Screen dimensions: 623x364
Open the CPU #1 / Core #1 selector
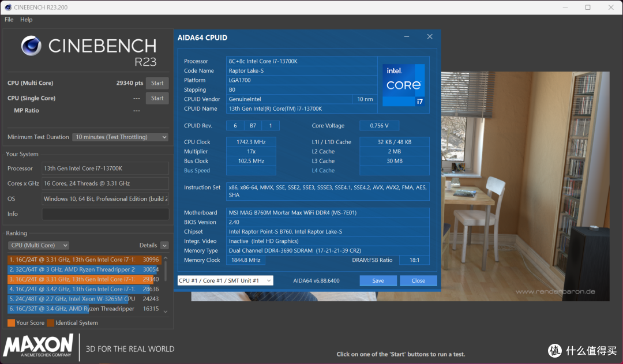[226, 280]
